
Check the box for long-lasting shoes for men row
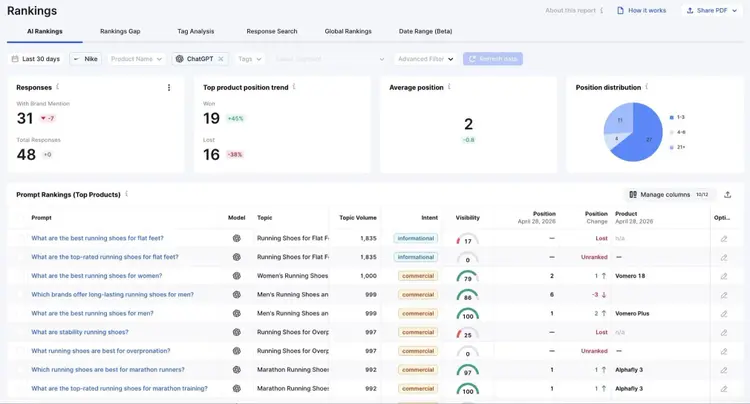click(21, 295)
